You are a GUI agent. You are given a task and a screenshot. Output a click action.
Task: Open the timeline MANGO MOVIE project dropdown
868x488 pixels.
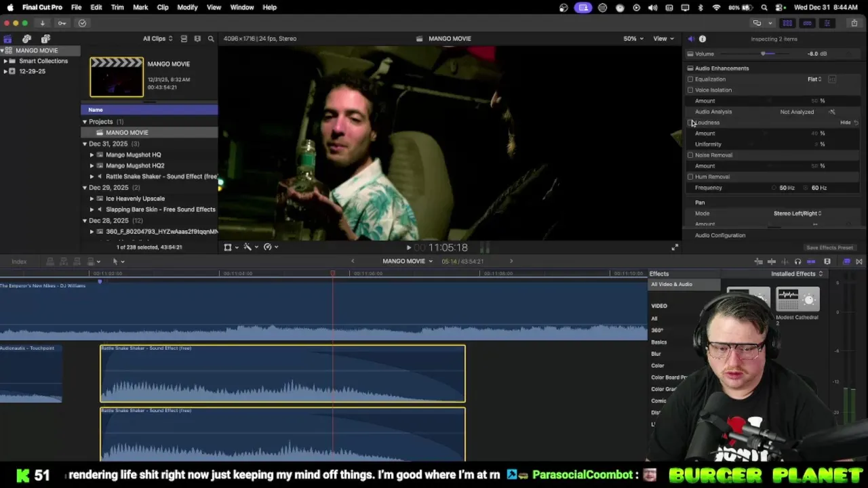click(407, 262)
